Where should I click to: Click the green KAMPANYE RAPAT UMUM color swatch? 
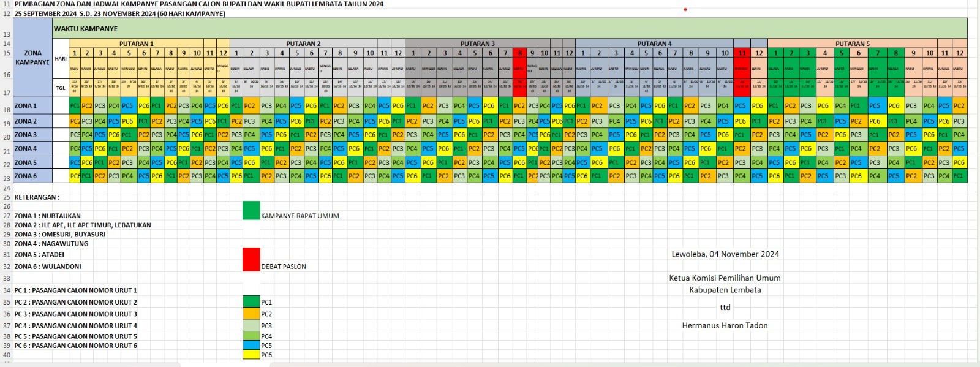(x=251, y=210)
